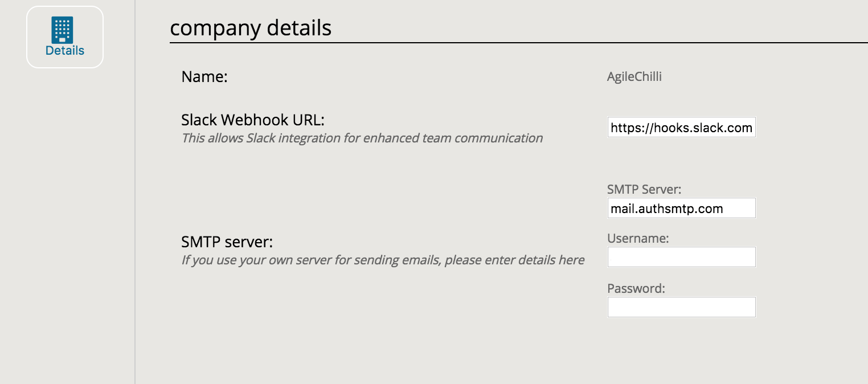
Task: Select the SMTP Server address field
Action: 681,208
